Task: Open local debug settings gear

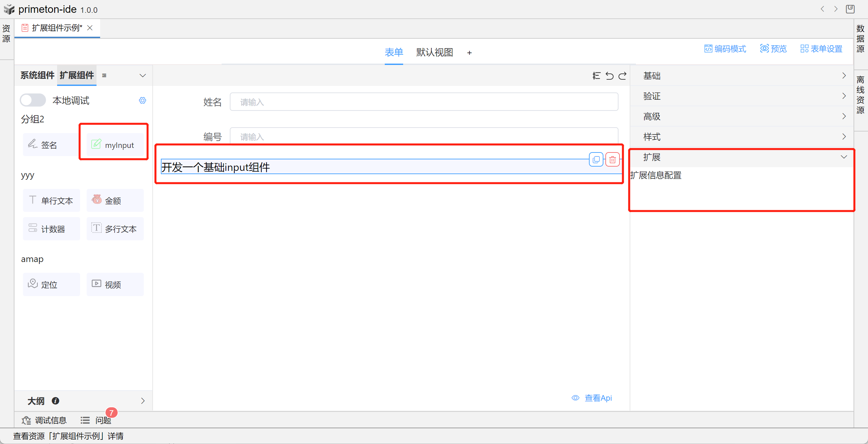Action: [142, 100]
